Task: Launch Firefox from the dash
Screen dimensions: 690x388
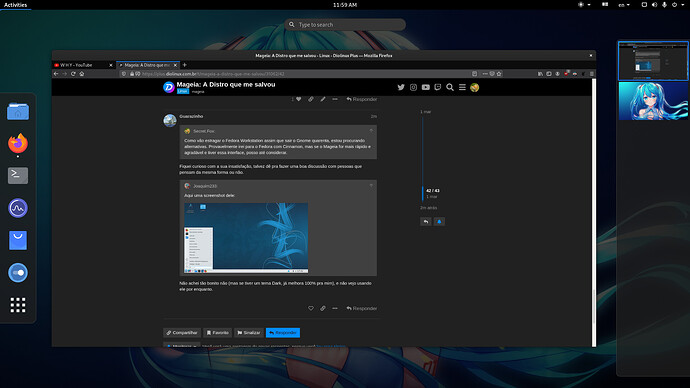Action: coord(18,143)
